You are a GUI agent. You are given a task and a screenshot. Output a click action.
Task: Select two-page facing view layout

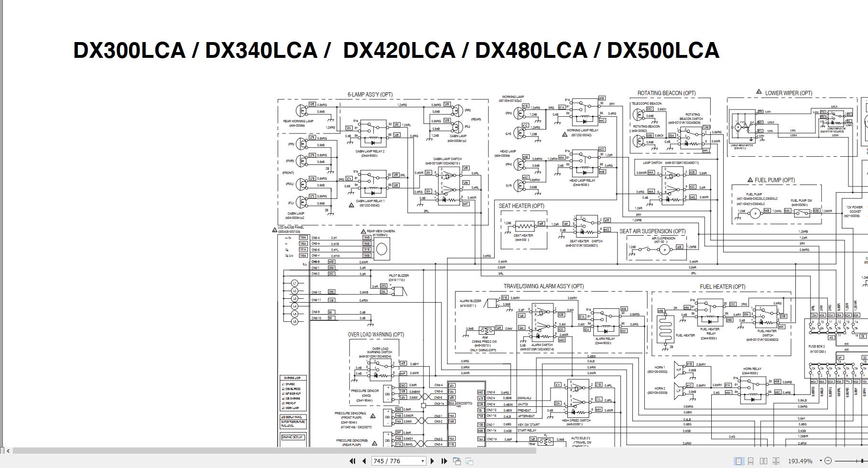[x=763, y=461]
